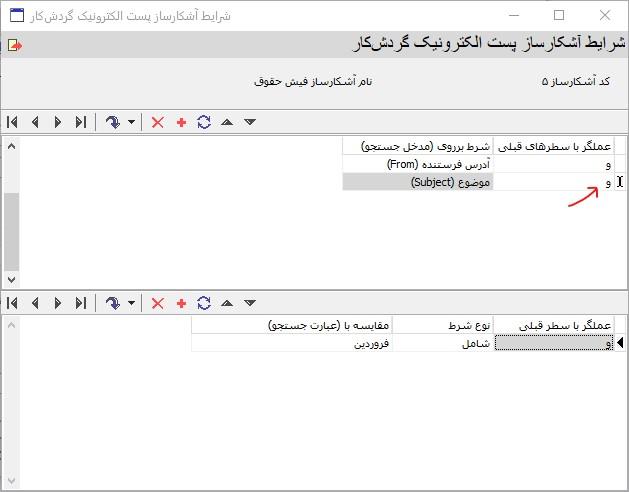Refresh the upper grid
629x492 pixels.
[204, 122]
